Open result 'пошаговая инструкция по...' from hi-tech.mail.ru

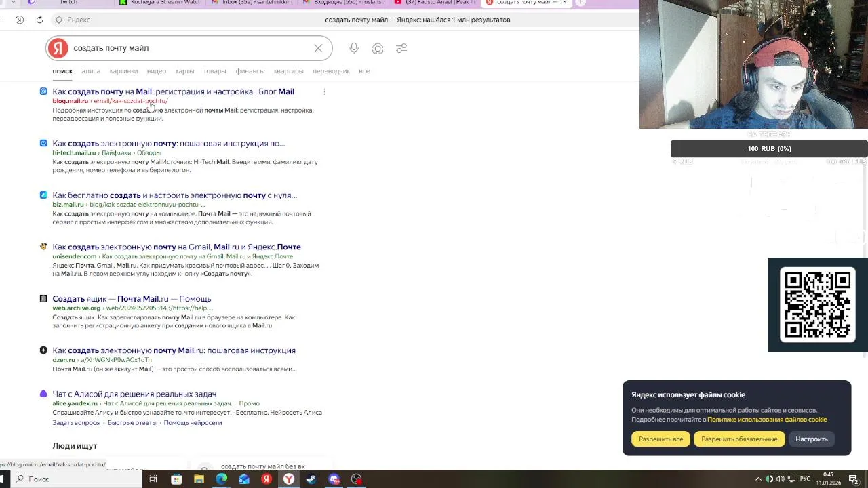pos(168,143)
